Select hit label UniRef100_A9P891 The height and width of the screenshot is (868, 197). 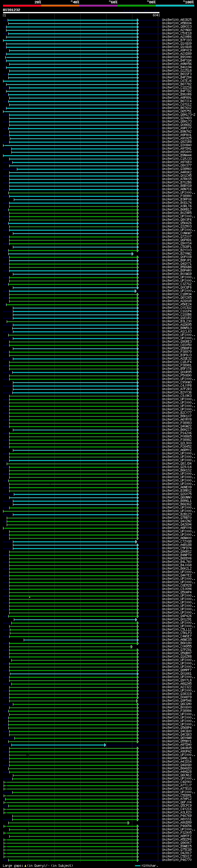click(x=177, y=98)
